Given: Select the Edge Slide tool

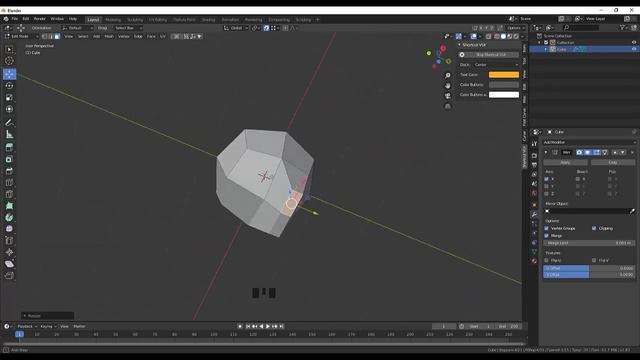Looking at the screenshot, I should (x=9, y=241).
